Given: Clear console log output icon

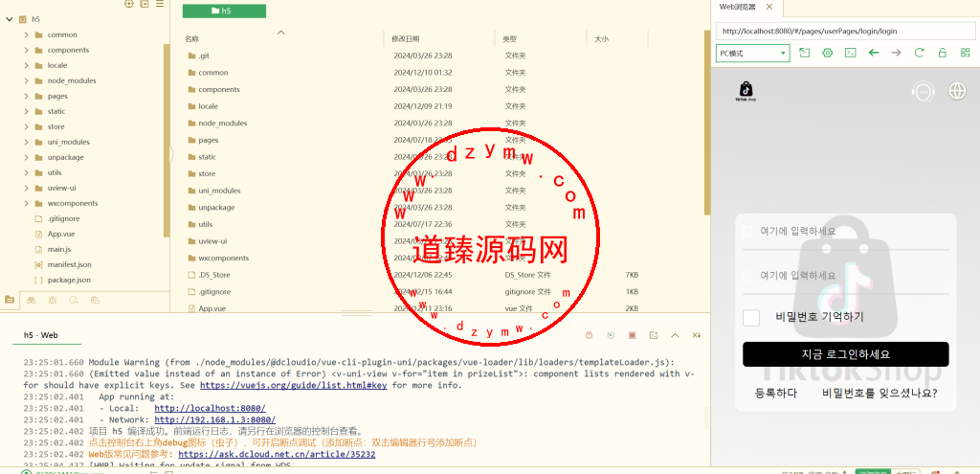Looking at the screenshot, I should coord(697,336).
